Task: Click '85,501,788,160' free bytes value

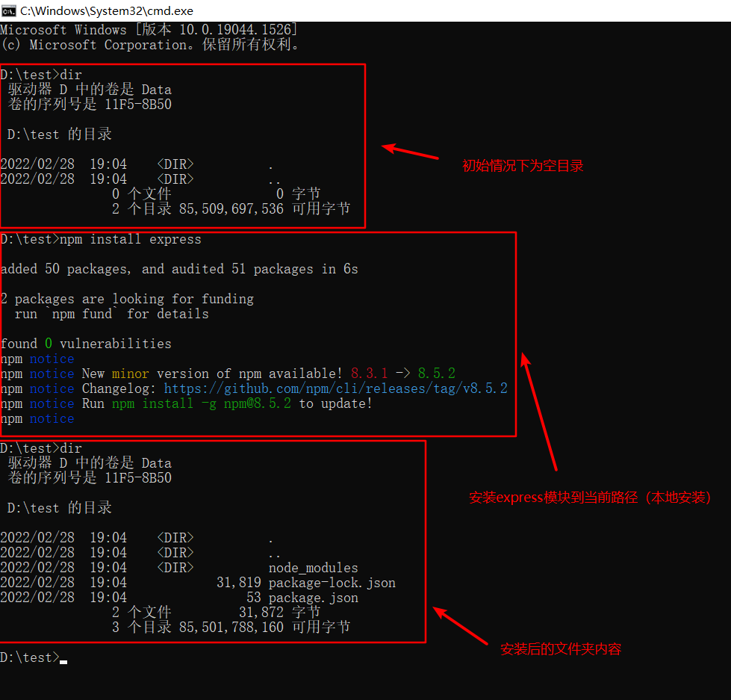Action: tap(231, 628)
